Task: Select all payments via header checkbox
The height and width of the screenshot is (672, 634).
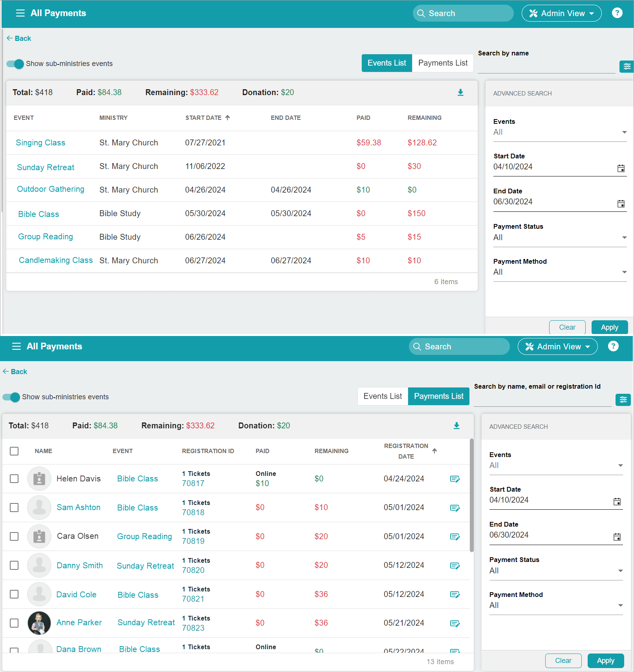Action: click(x=14, y=451)
